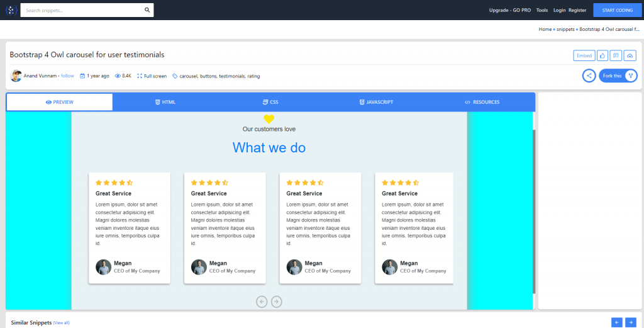Click Great Service title on first card
Image resolution: width=644 pixels, height=328 pixels.
click(x=113, y=193)
